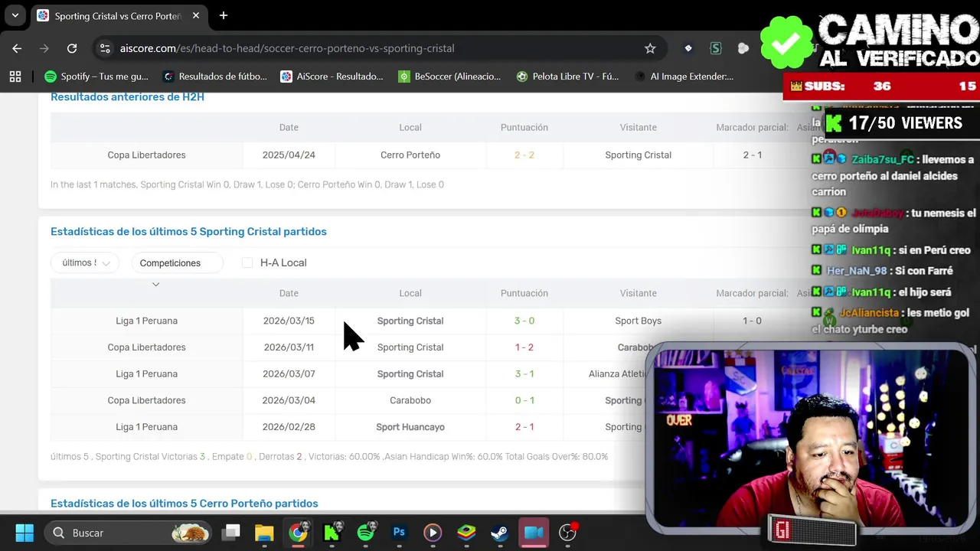The width and height of the screenshot is (980, 551).
Task: Click the diamond-shaped extension icon
Action: [x=688, y=48]
